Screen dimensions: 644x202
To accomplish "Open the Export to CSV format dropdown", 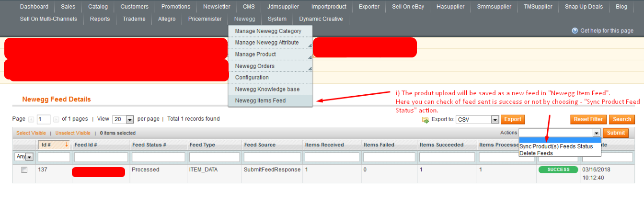I will point(477,120).
